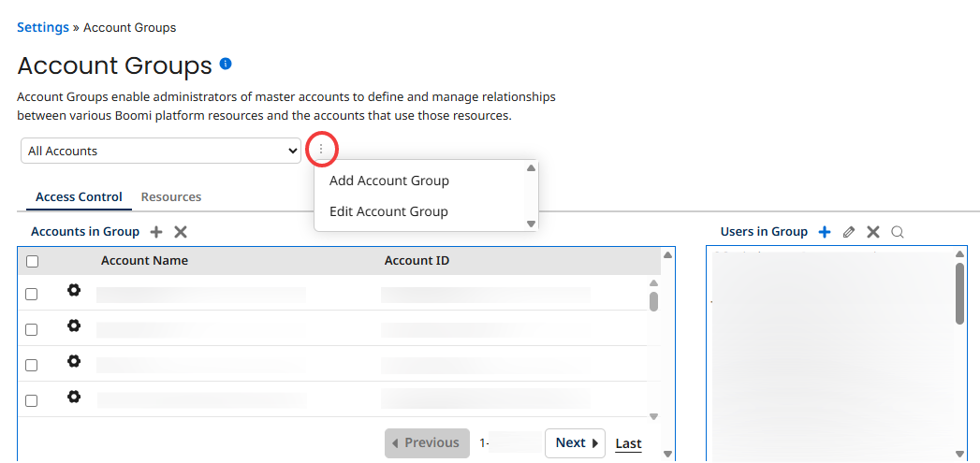980x463 pixels.
Task: Open the All Accounts dropdown
Action: tap(161, 151)
